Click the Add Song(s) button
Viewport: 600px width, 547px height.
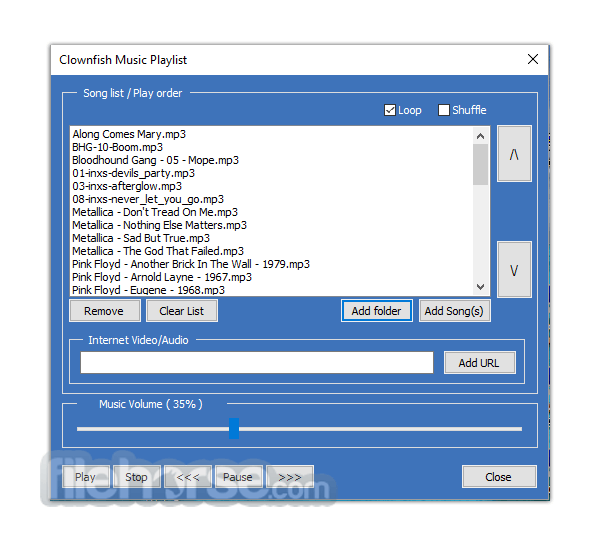454,311
